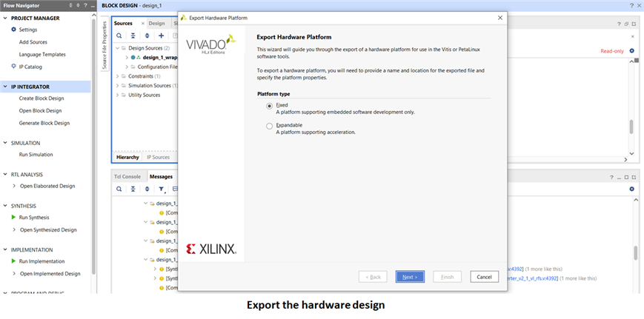
Task: Expand the Simulation Sources node
Action: (118, 86)
